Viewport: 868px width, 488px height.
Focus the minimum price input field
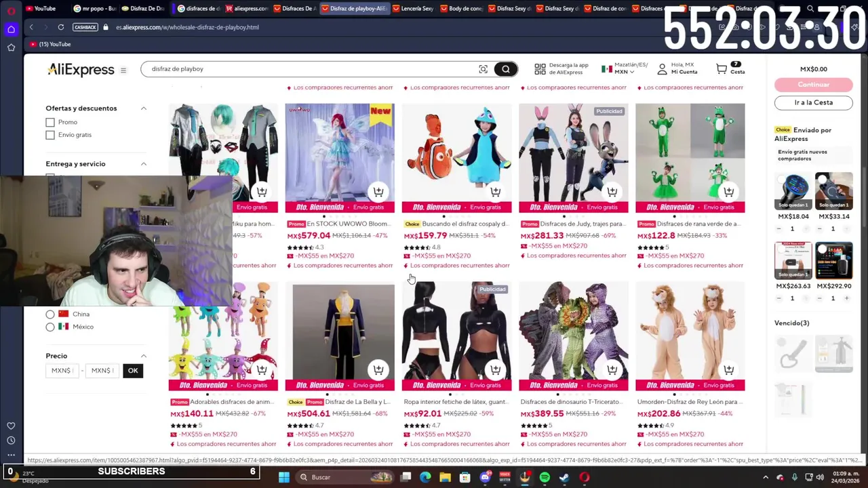point(62,371)
